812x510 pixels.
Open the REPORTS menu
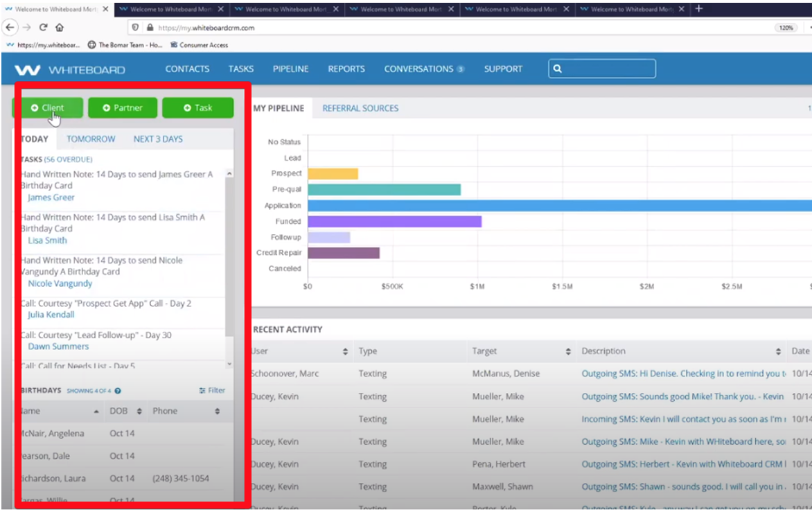coord(346,69)
